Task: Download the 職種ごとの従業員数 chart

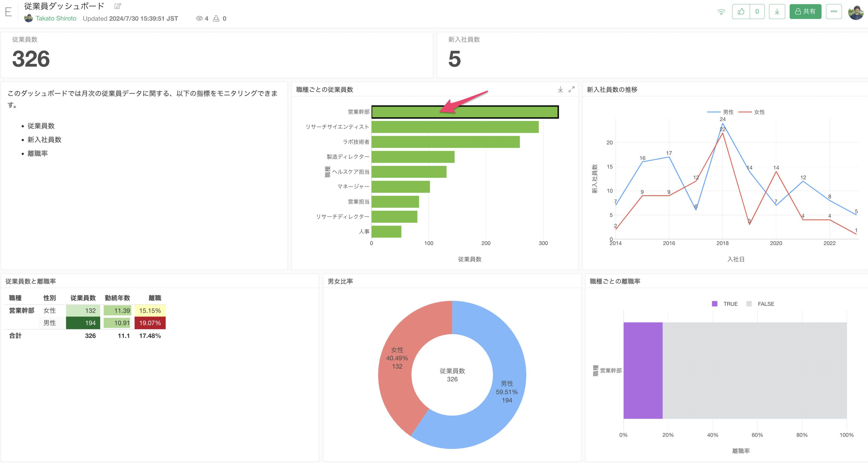Action: [560, 89]
